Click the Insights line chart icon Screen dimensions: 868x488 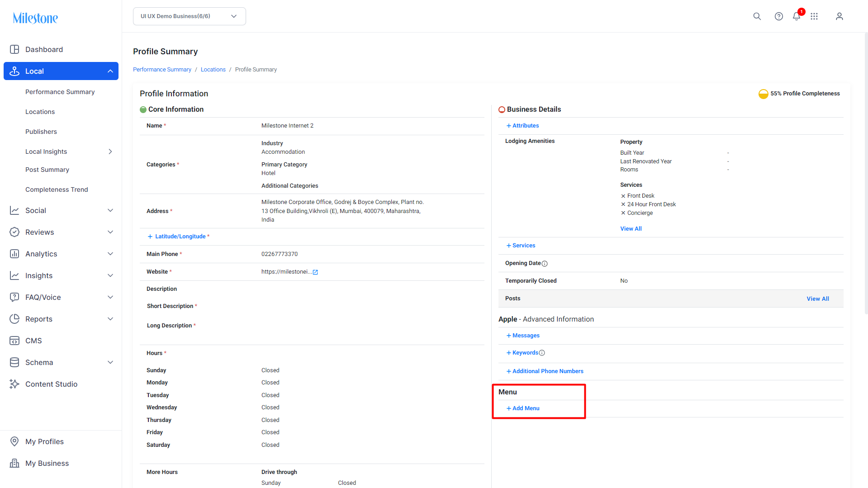coord(14,275)
